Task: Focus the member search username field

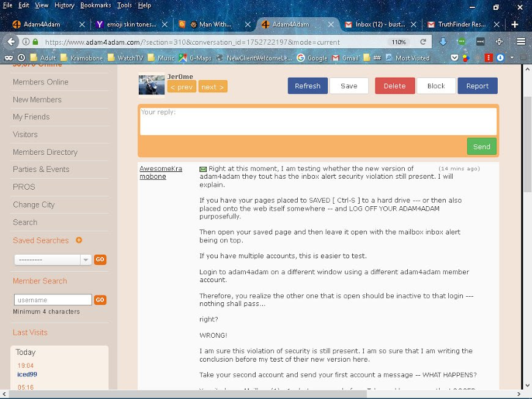Action: [53, 300]
